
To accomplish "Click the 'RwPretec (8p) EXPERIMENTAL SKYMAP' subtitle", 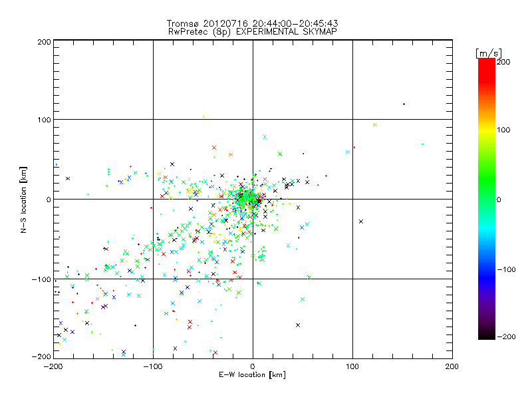I will tap(252, 31).
